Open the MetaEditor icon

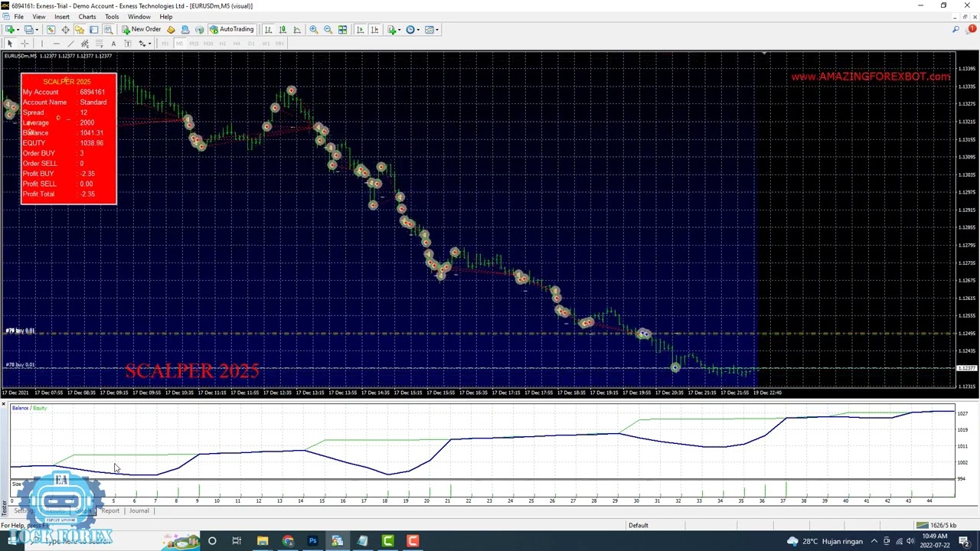point(171,29)
